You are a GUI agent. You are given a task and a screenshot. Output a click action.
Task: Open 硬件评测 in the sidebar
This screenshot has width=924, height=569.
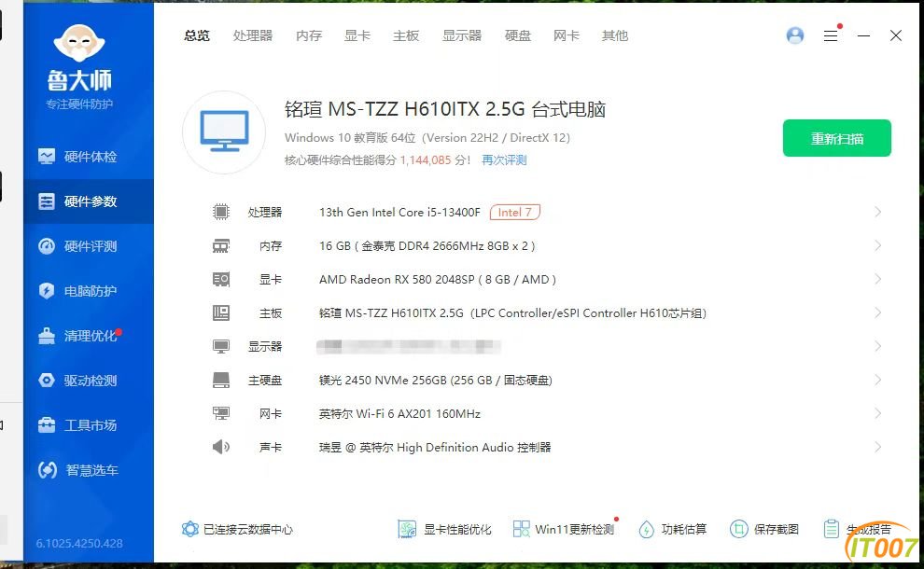click(89, 246)
